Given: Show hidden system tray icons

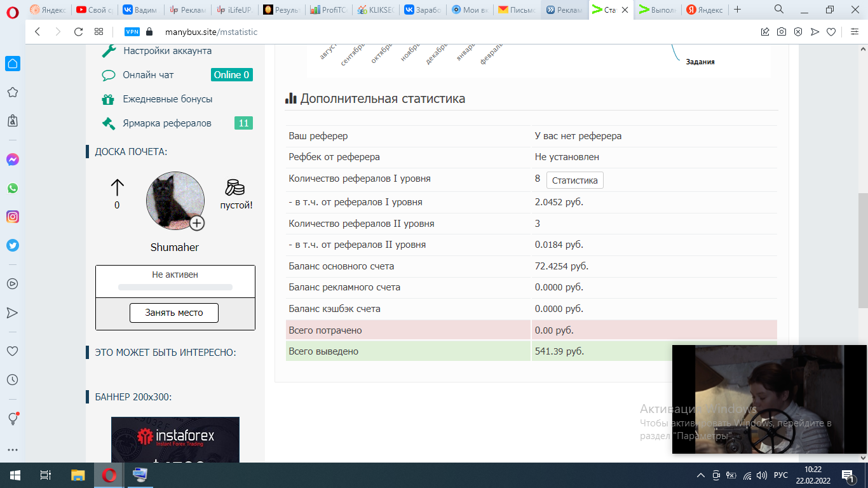Looking at the screenshot, I should click(x=701, y=475).
